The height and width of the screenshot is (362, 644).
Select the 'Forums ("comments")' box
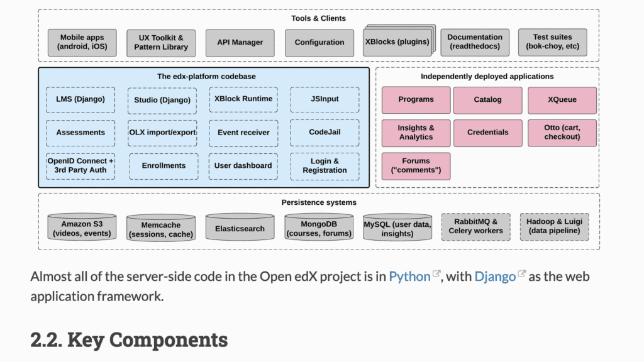416,166
